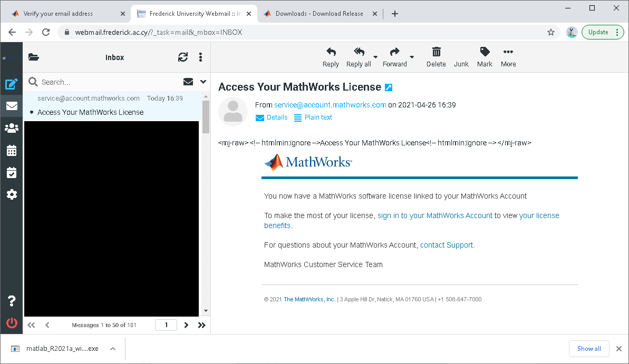
Task: Bookmark this page with the star
Action: pyautogui.click(x=551, y=32)
